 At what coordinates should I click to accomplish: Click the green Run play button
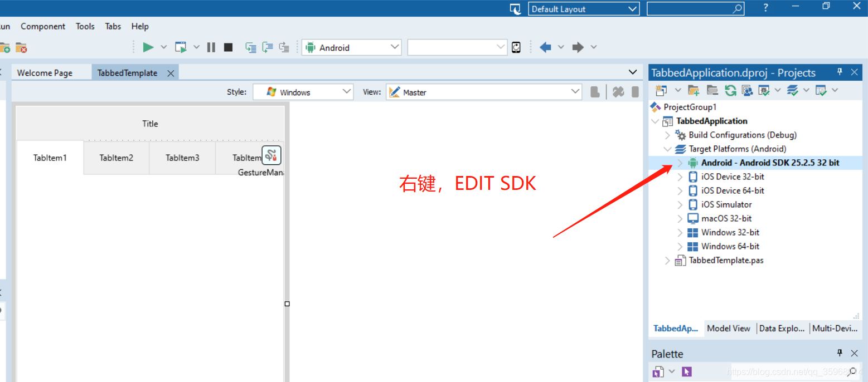pos(148,47)
